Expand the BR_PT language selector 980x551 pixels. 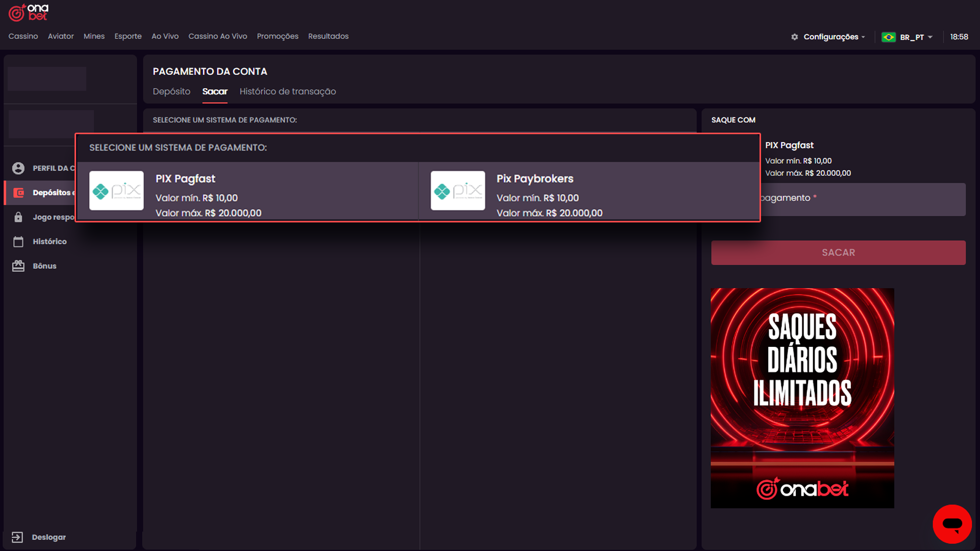[x=912, y=37]
